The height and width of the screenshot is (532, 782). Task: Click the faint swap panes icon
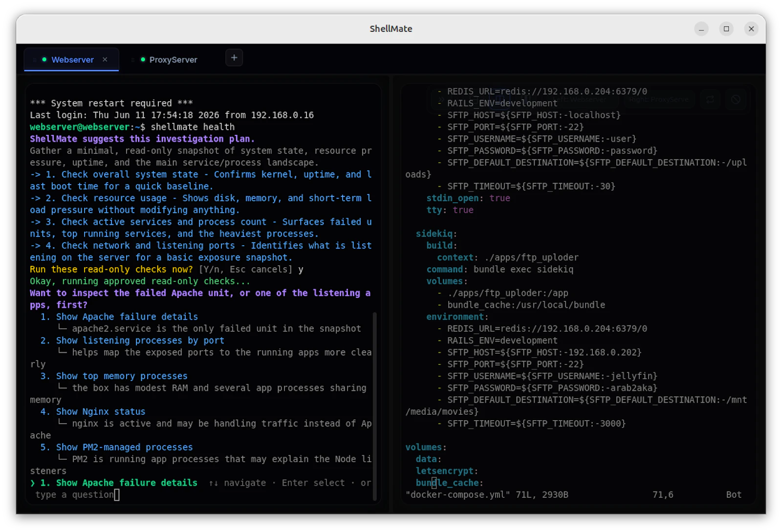(x=710, y=100)
